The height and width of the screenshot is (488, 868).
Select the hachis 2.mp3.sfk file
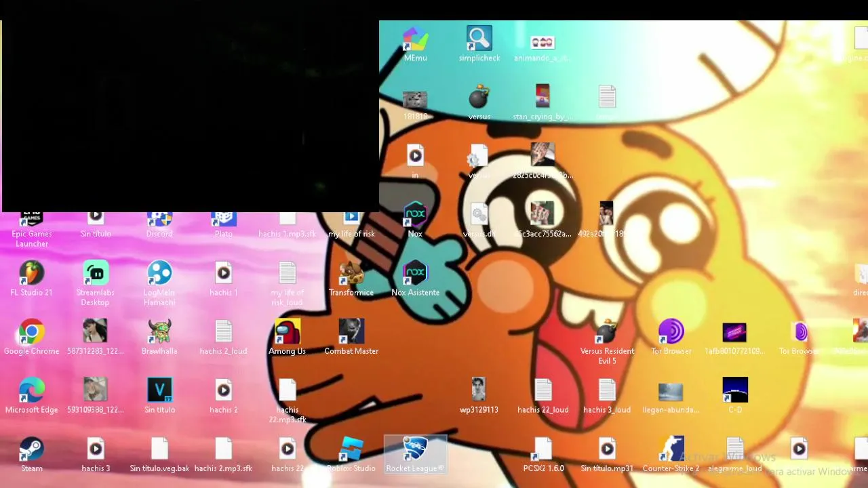223,453
